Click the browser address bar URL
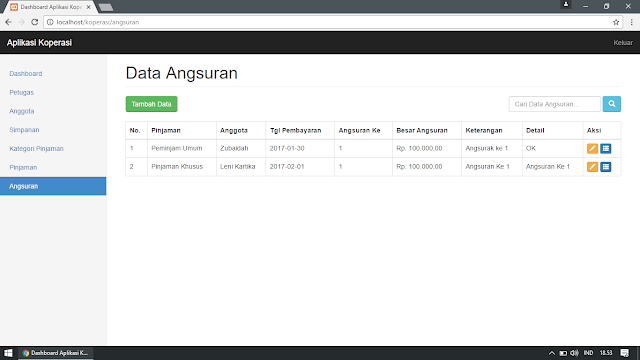Viewport: 640px width, 360px height. point(98,22)
